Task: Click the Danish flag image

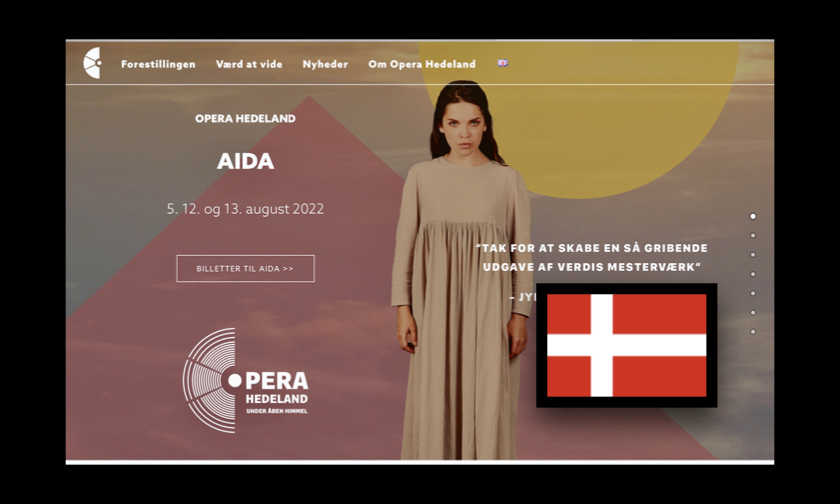Action: coord(626,345)
